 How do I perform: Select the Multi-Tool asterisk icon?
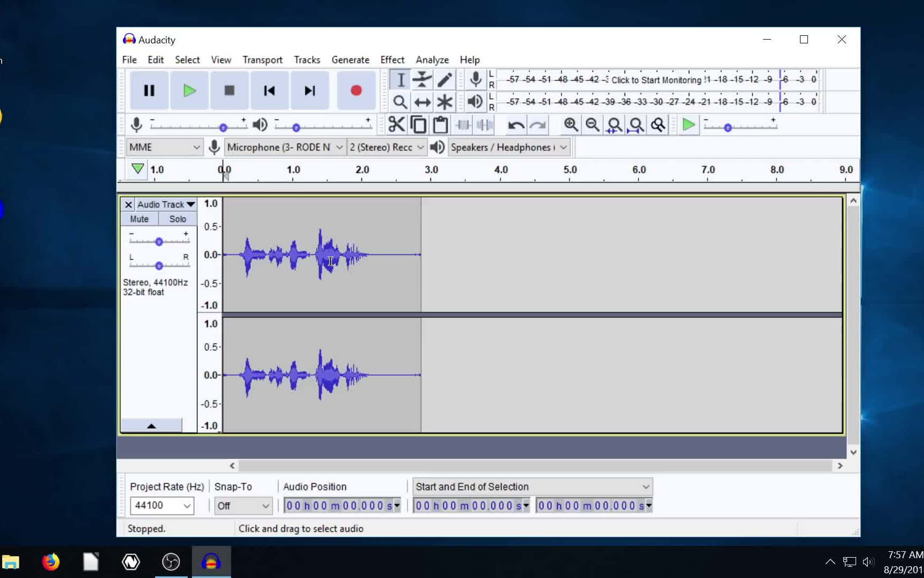[x=444, y=102]
